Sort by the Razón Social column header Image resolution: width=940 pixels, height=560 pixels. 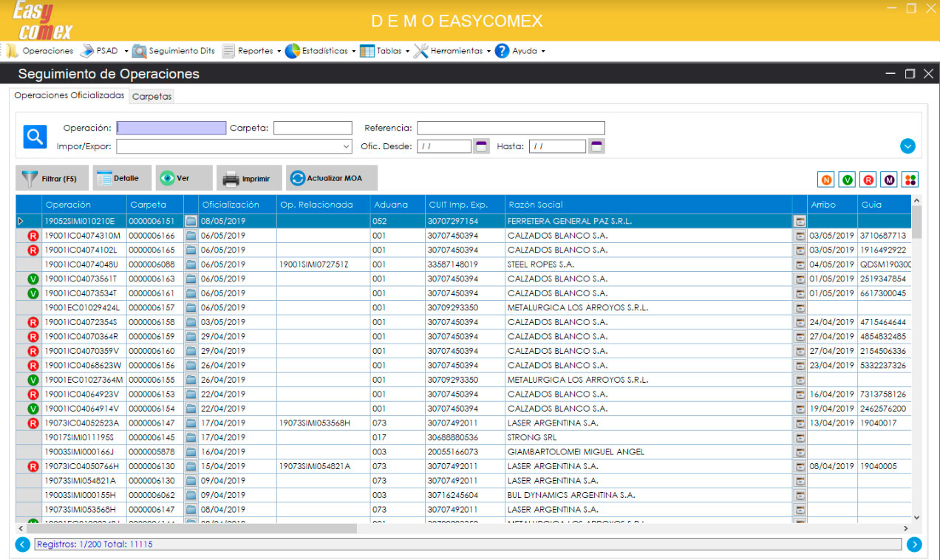[x=647, y=205]
